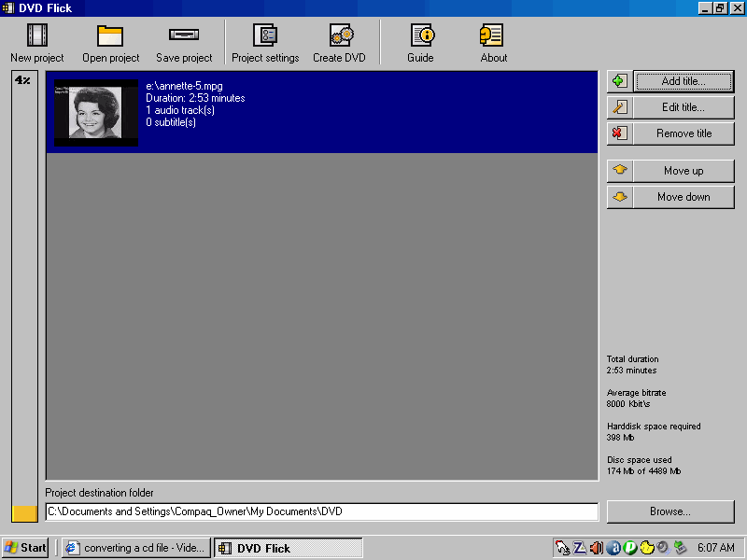Click the e:\annette-5.mpg file name text
The height and width of the screenshot is (560, 747).
[184, 86]
